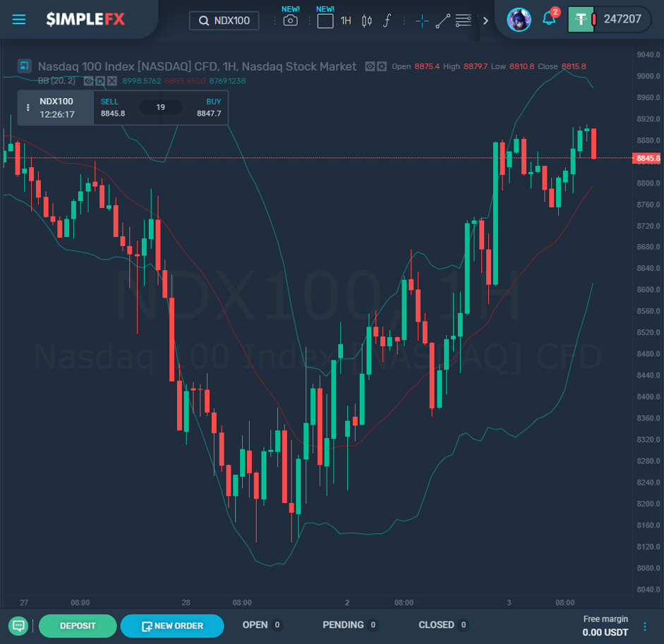Click the NEW ORDER button
664x644 pixels.
(x=172, y=626)
